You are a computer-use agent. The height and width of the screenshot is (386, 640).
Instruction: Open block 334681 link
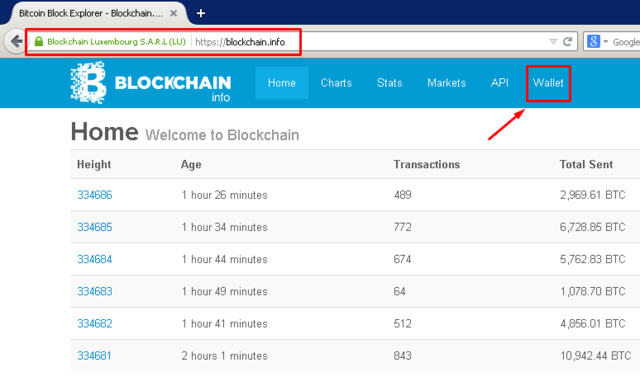[94, 356]
